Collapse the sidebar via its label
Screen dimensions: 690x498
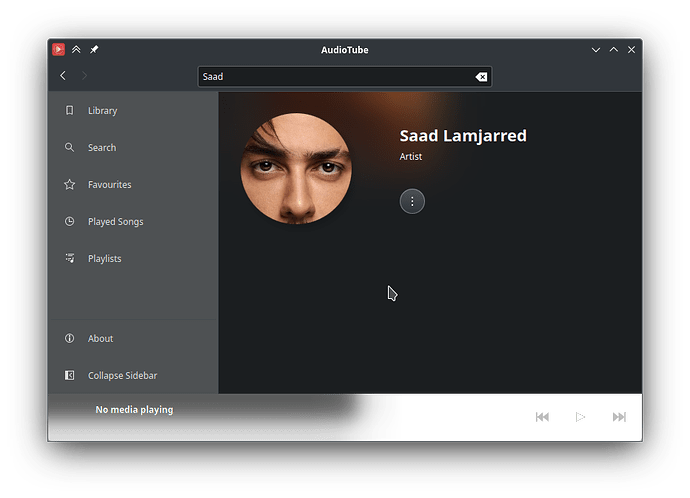(x=122, y=375)
